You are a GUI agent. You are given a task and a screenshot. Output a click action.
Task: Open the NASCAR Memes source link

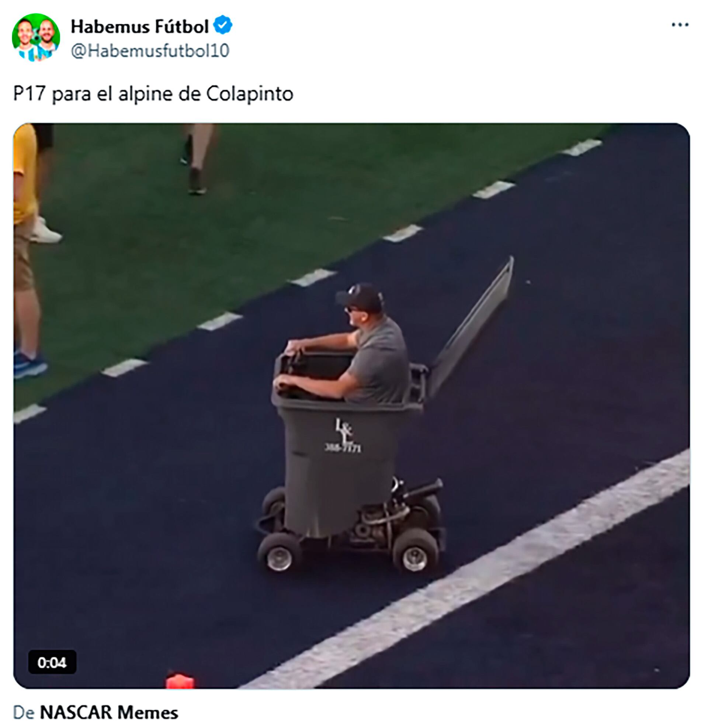point(109,713)
